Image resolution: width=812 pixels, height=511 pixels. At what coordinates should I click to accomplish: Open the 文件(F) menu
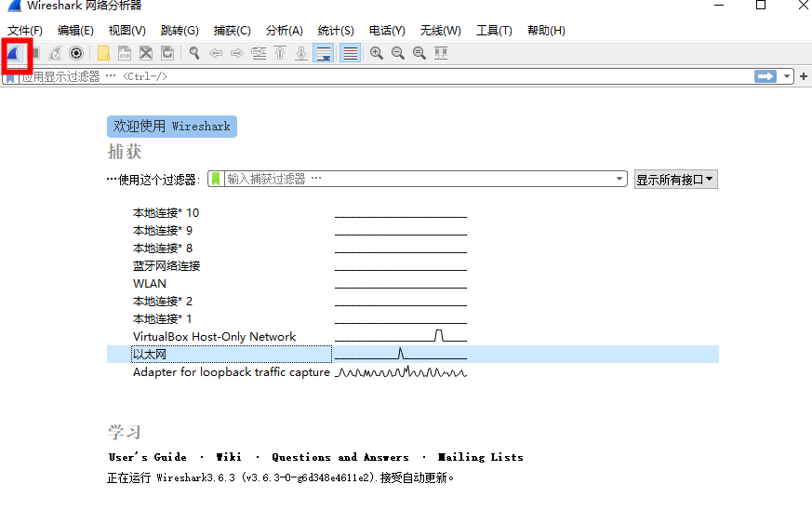[25, 31]
